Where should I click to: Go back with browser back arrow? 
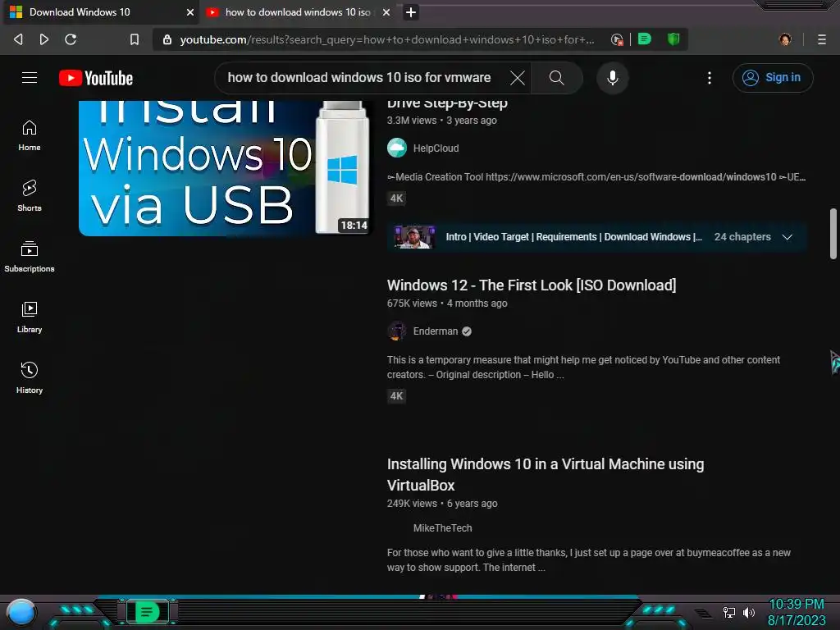pyautogui.click(x=18, y=39)
